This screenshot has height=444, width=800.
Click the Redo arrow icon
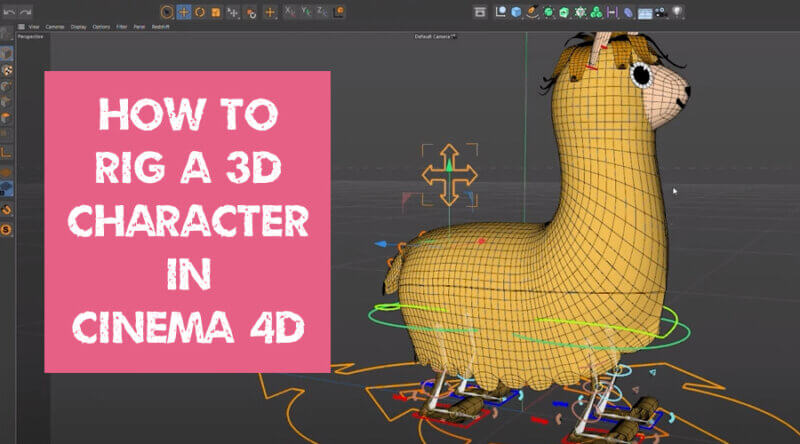point(26,11)
